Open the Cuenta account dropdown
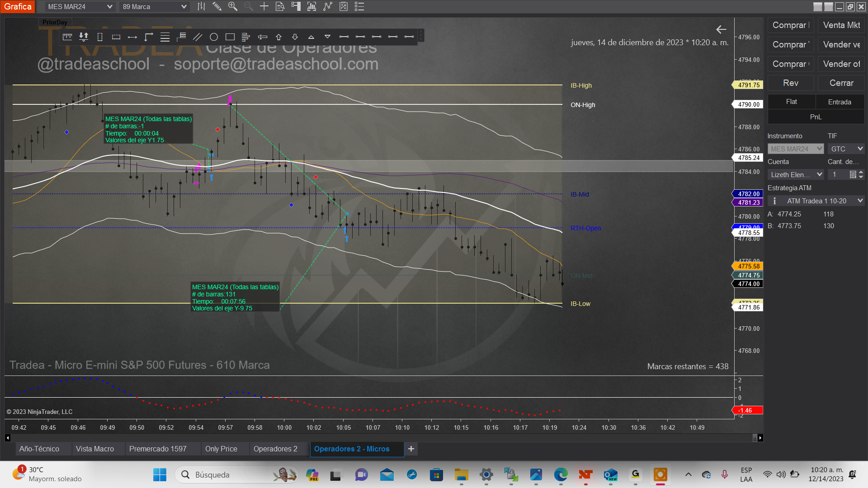The image size is (868, 488). pos(796,174)
